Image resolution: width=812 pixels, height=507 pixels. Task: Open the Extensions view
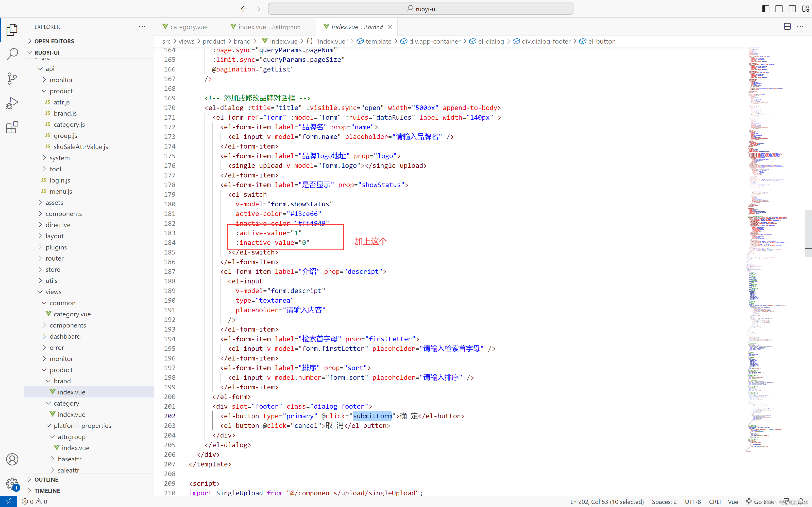point(12,128)
